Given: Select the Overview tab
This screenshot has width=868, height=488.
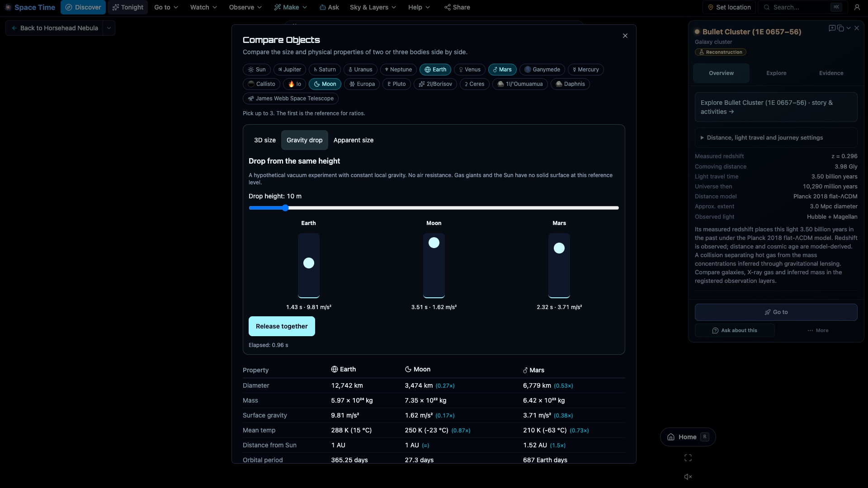Looking at the screenshot, I should 721,73.
